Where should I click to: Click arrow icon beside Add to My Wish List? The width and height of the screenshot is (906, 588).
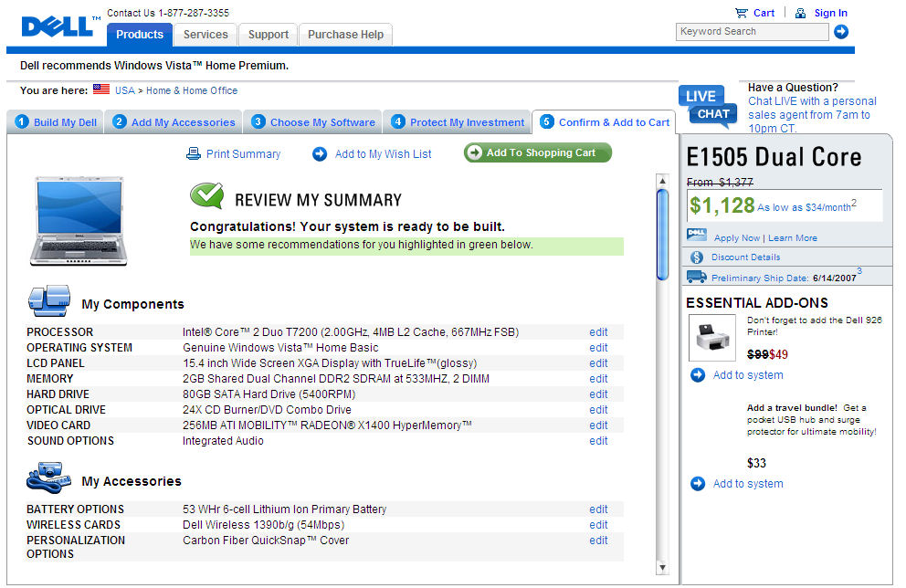coord(320,154)
